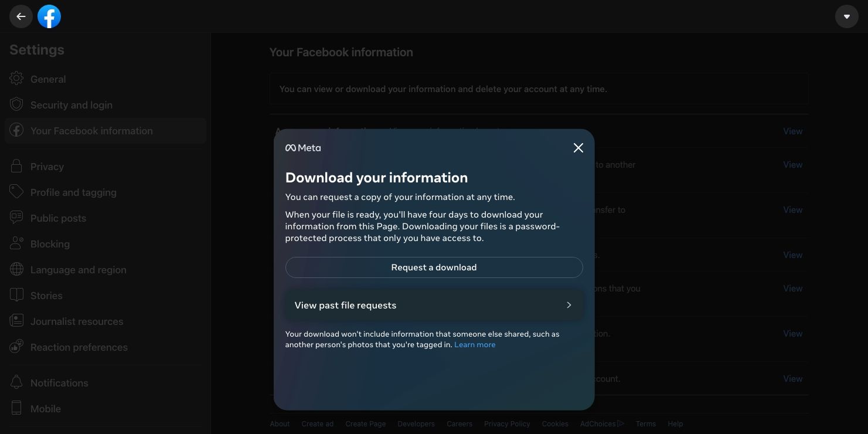This screenshot has width=868, height=434.
Task: Open Language and region via the globe icon
Action: click(x=16, y=270)
